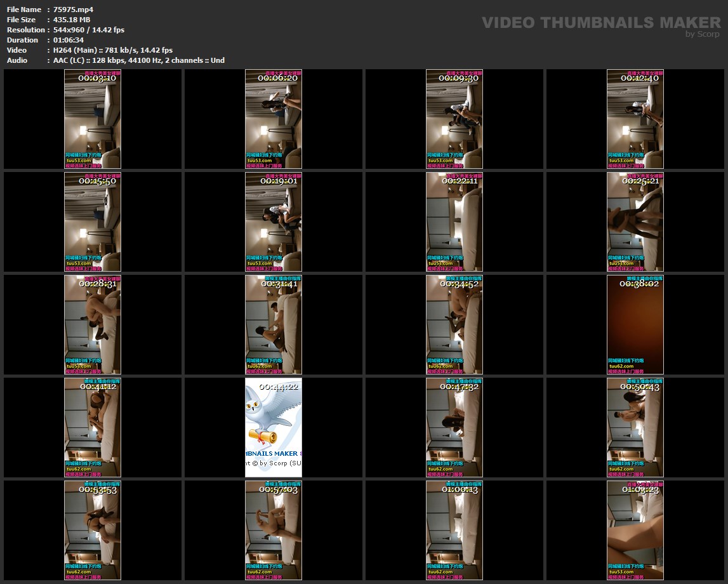Viewport: 728px width, 584px height.
Task: Click the frame labeled 00:12:40
Action: coord(635,119)
